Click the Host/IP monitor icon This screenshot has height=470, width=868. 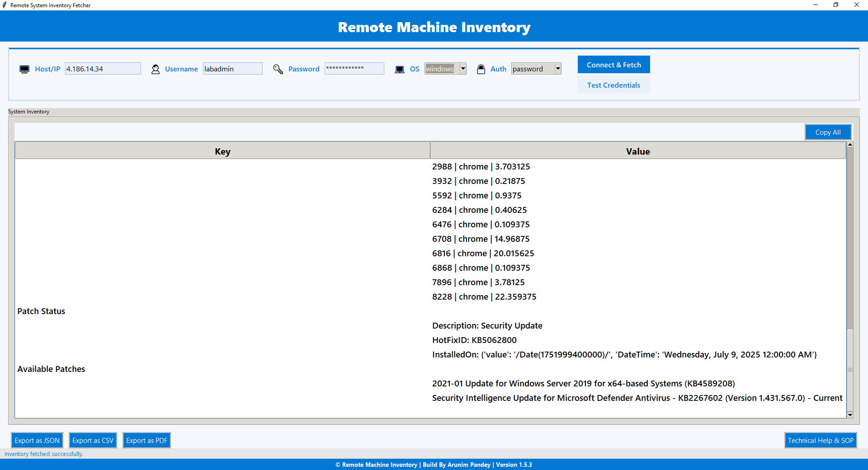24,69
